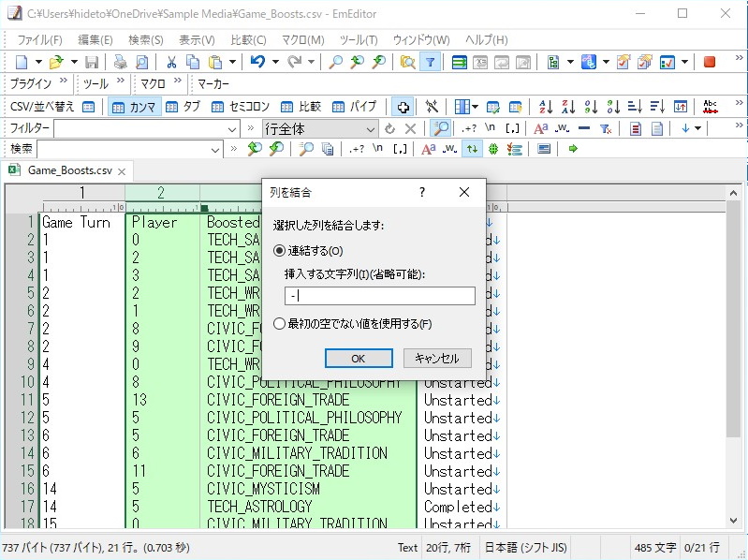Expand the マクロ toolbar chevron
This screenshot has width=748, height=560.
coord(178,81)
